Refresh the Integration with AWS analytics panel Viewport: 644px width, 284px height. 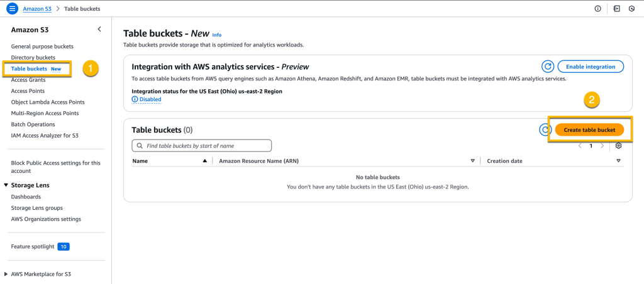click(x=548, y=67)
